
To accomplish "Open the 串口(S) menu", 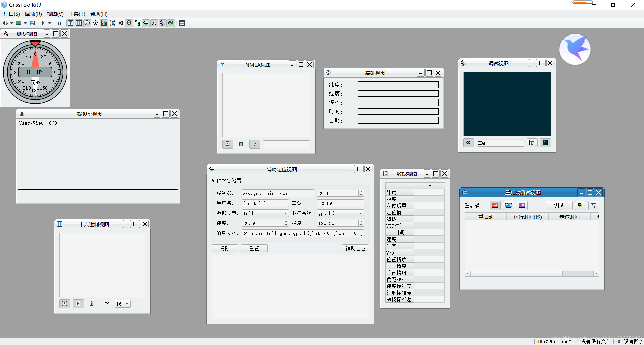I will (12, 14).
